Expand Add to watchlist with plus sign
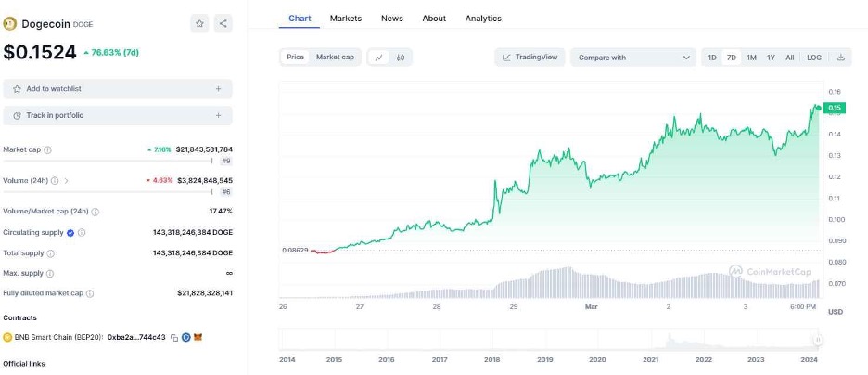Viewport: 868px width, 375px height. (x=218, y=89)
